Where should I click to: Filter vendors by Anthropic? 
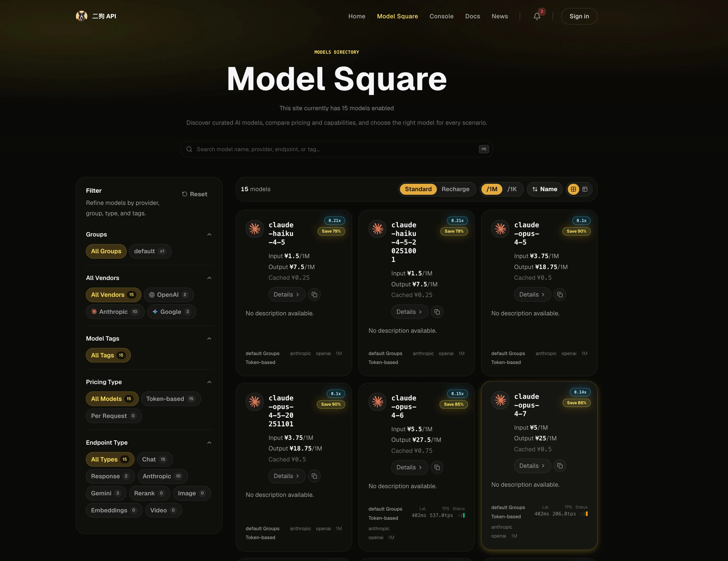(x=115, y=312)
